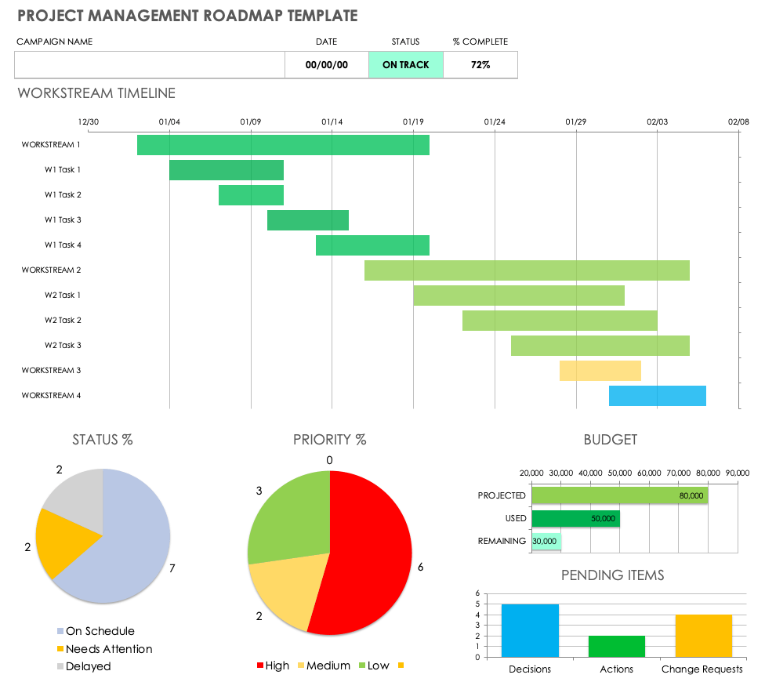This screenshot has width=765, height=700.
Task: Click the High priority legend swatch
Action: click(x=260, y=666)
